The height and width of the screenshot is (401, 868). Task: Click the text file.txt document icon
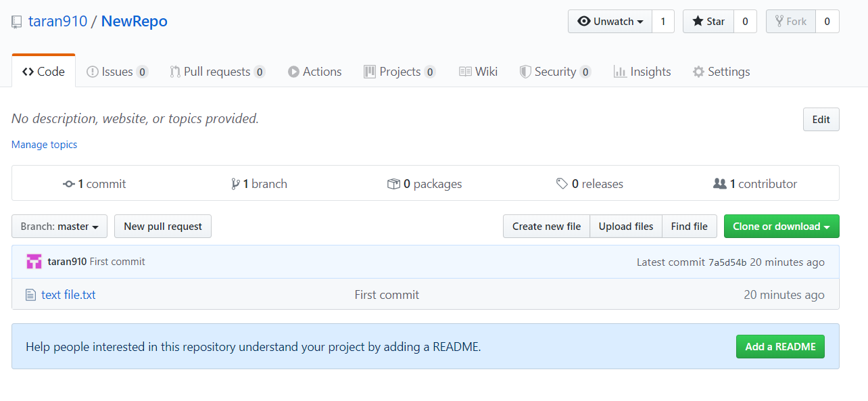tap(30, 295)
